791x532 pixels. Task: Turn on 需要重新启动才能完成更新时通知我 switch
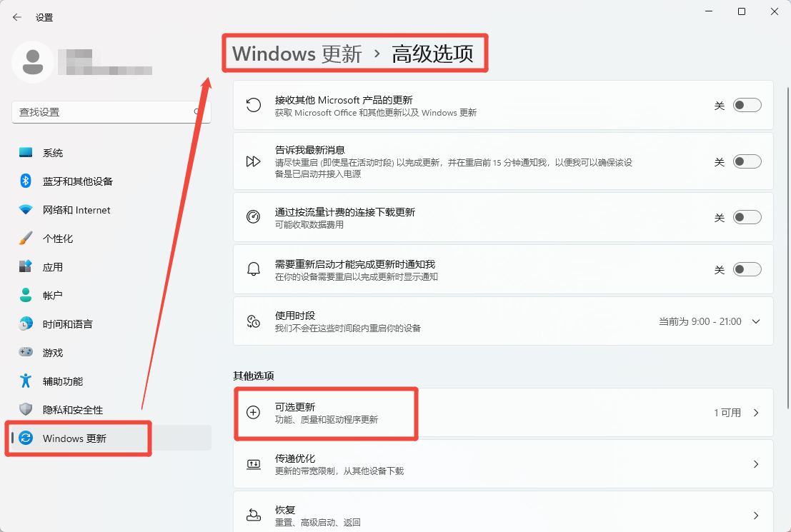(x=747, y=269)
